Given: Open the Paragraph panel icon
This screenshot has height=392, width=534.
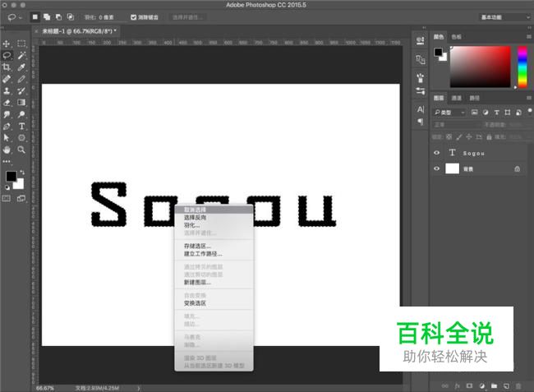Looking at the screenshot, I should pyautogui.click(x=421, y=122).
